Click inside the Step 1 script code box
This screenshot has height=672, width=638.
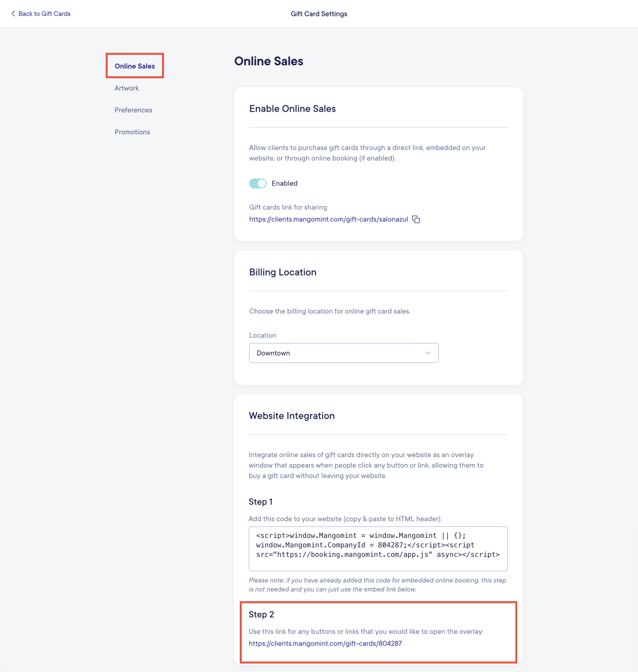click(x=378, y=549)
